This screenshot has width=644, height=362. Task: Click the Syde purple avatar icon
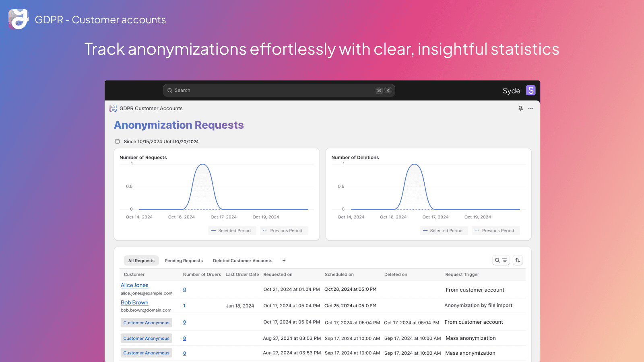530,90
